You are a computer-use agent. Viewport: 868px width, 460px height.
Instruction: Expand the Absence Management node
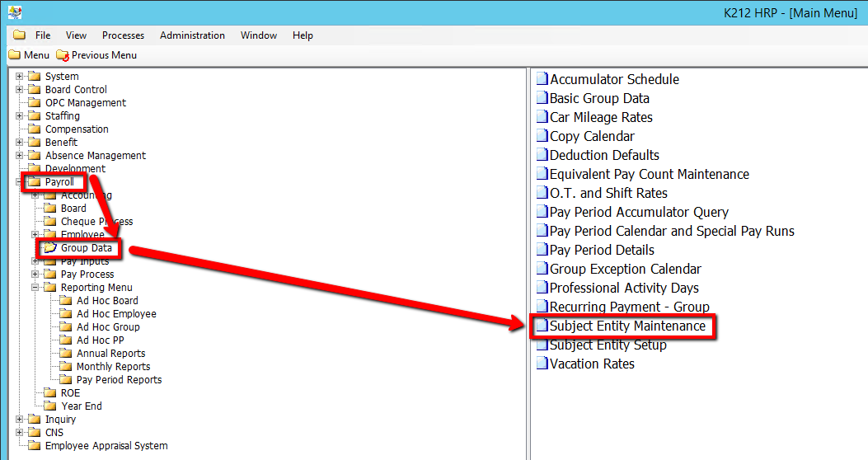[20, 156]
